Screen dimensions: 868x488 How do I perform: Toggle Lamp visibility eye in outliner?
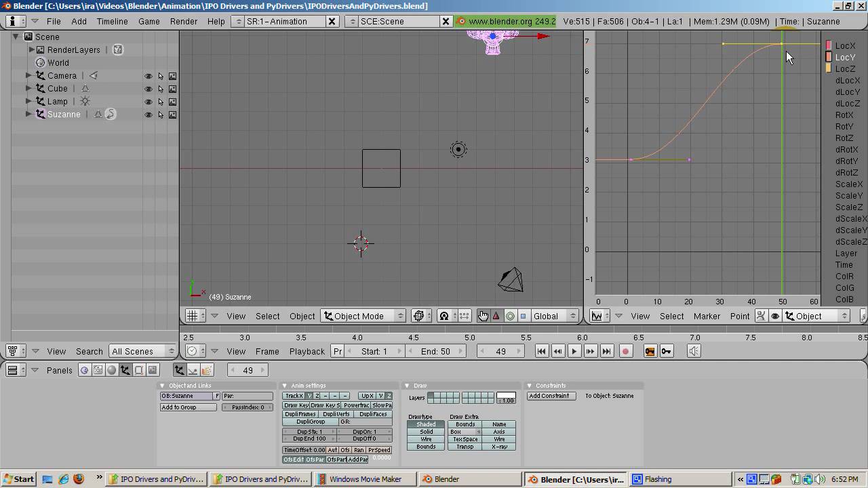click(x=149, y=102)
